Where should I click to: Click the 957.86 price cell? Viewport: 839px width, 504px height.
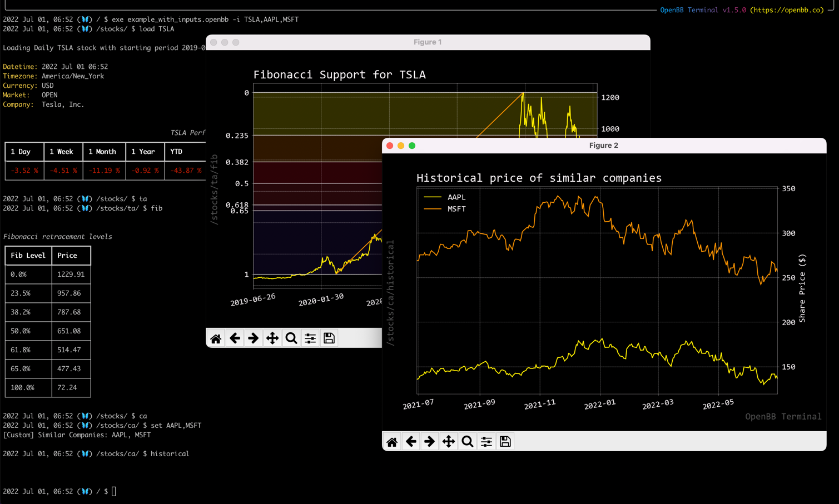(x=71, y=293)
